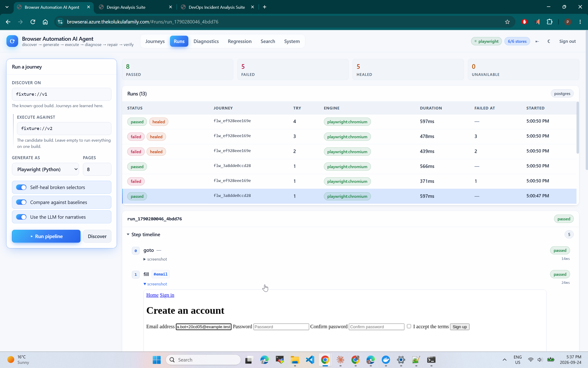Collapse the Step timeline section

[144, 234]
